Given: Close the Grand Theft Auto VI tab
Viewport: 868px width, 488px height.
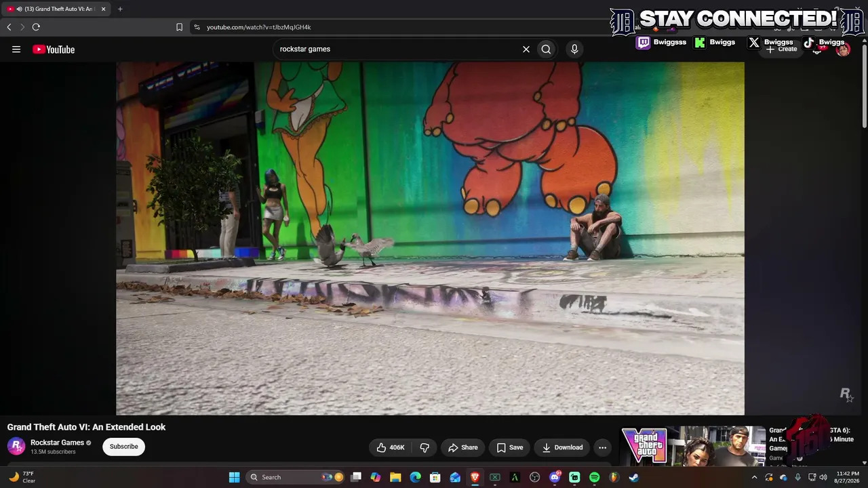Looking at the screenshot, I should pyautogui.click(x=103, y=9).
